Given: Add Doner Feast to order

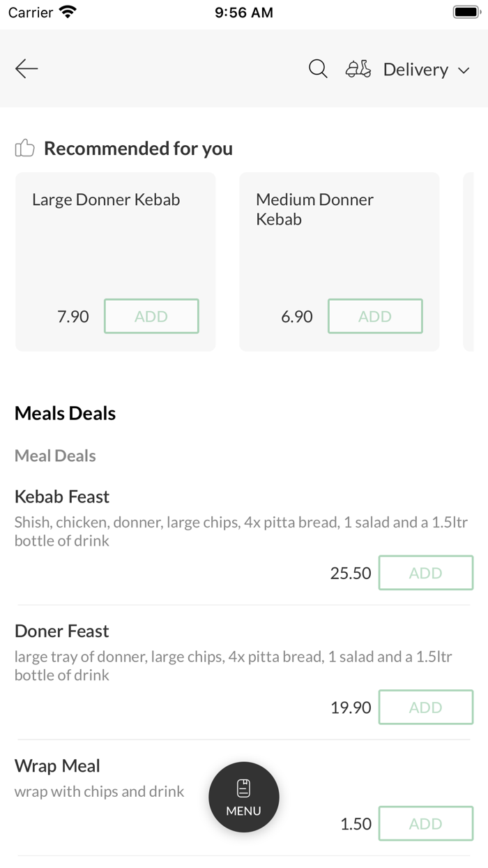Looking at the screenshot, I should [425, 708].
